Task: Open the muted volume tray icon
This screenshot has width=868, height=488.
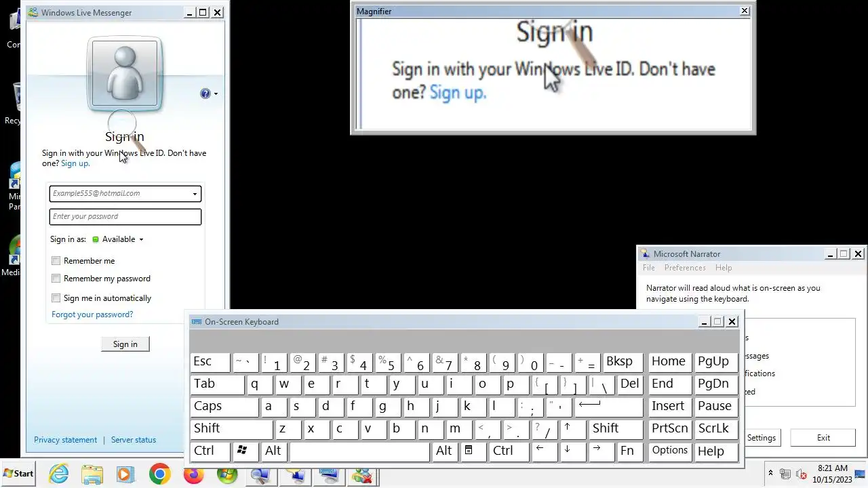Action: (802, 474)
